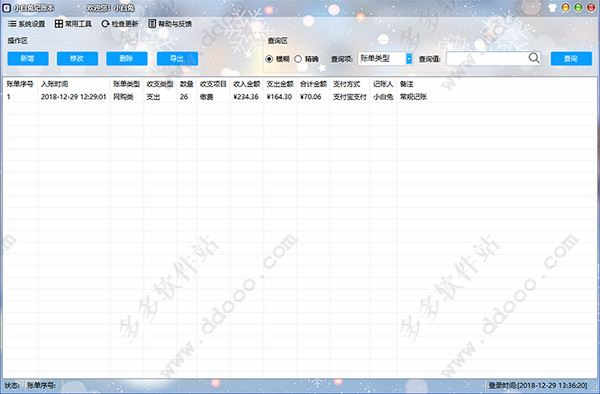Click the 检查更新 menu item
The width and height of the screenshot is (600, 394).
119,24
